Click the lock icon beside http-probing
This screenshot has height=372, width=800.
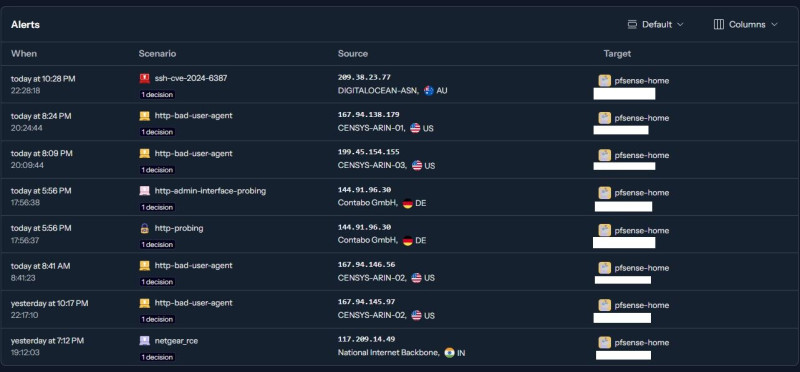(x=144, y=228)
